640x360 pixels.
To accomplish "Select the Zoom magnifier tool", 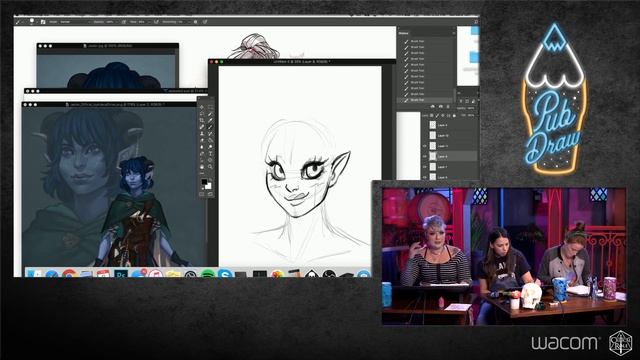I will point(210,167).
